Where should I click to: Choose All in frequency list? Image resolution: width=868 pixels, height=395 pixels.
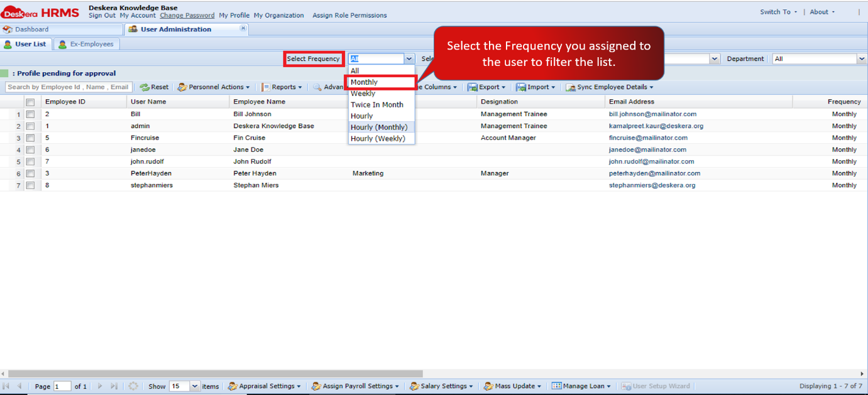[x=382, y=71]
